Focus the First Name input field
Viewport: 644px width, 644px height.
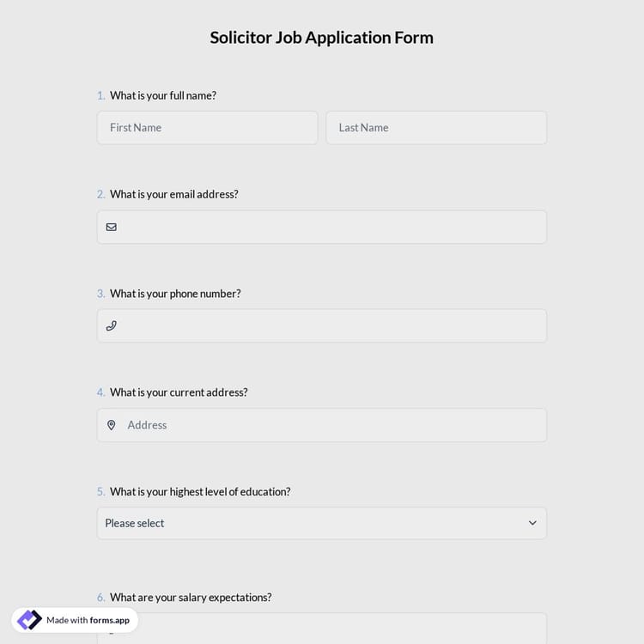(207, 128)
